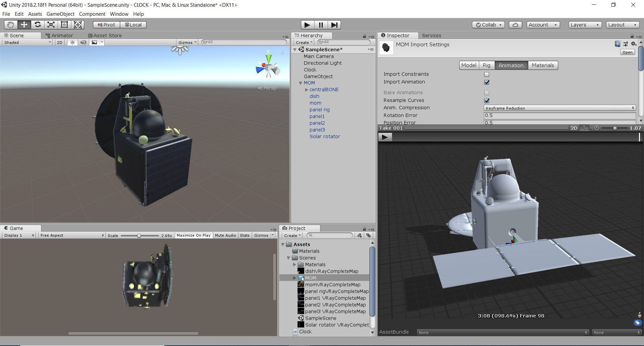Play the Take 001 animation preview

(x=385, y=137)
